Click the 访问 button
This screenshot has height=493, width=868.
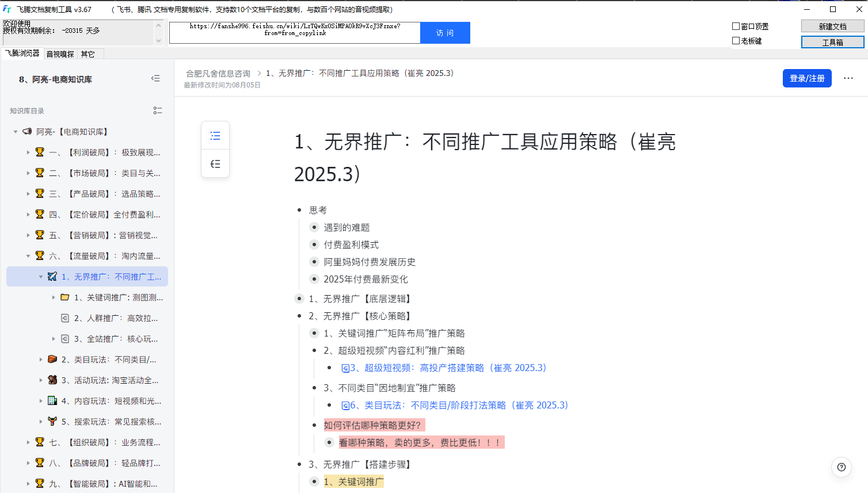point(444,33)
